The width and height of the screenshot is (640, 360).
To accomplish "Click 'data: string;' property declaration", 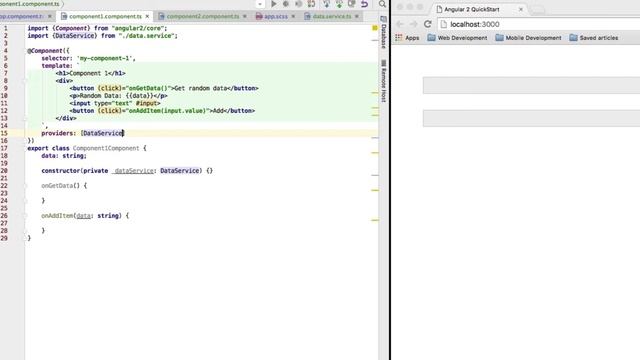I will point(64,156).
